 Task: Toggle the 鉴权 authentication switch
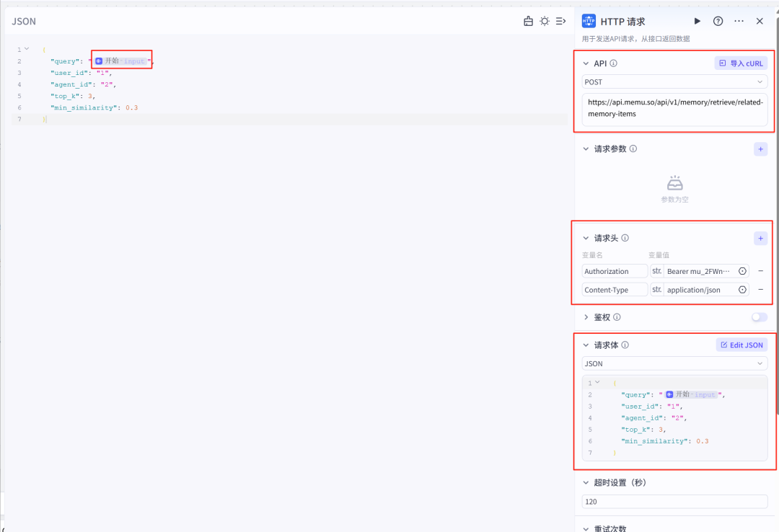click(x=759, y=317)
